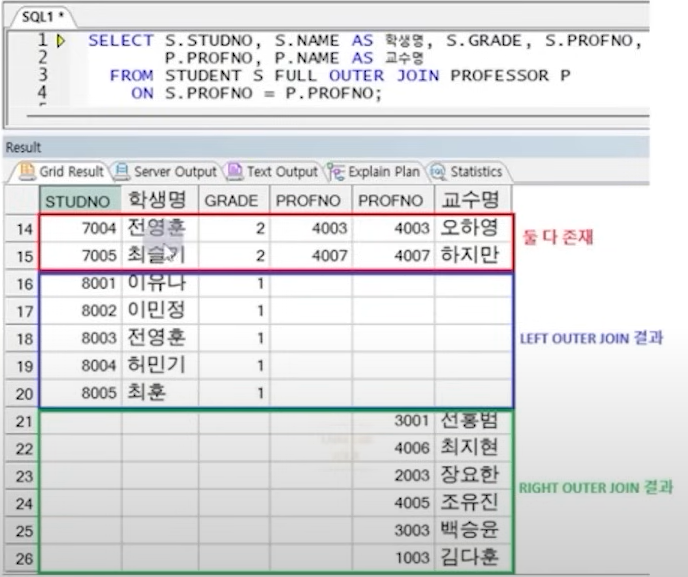This screenshot has width=688, height=577.
Task: Click the first PROFNO column header
Action: coord(311,200)
